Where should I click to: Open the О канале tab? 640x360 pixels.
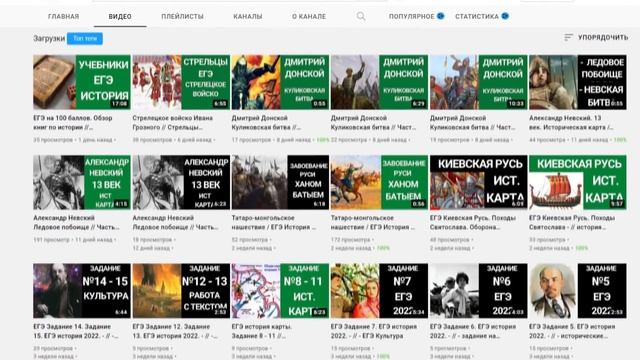click(x=309, y=16)
